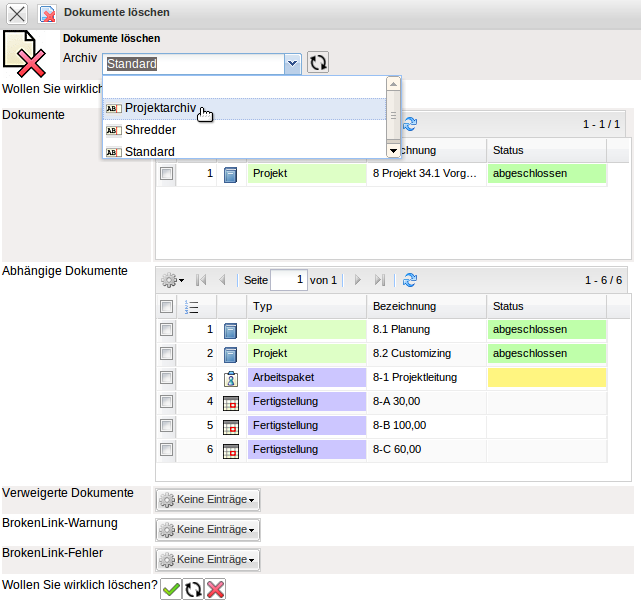The width and height of the screenshot is (641, 603).
Task: Open the Archiv combo box arrow
Action: click(292, 64)
